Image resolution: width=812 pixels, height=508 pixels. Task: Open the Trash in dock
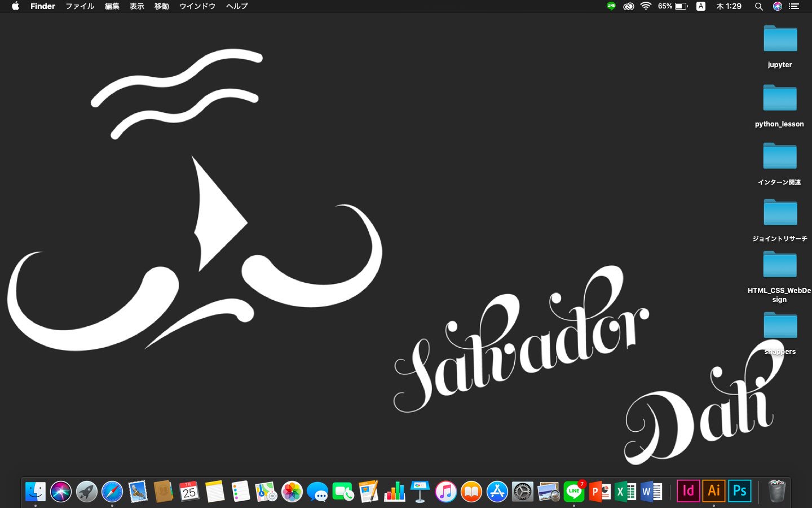click(776, 491)
